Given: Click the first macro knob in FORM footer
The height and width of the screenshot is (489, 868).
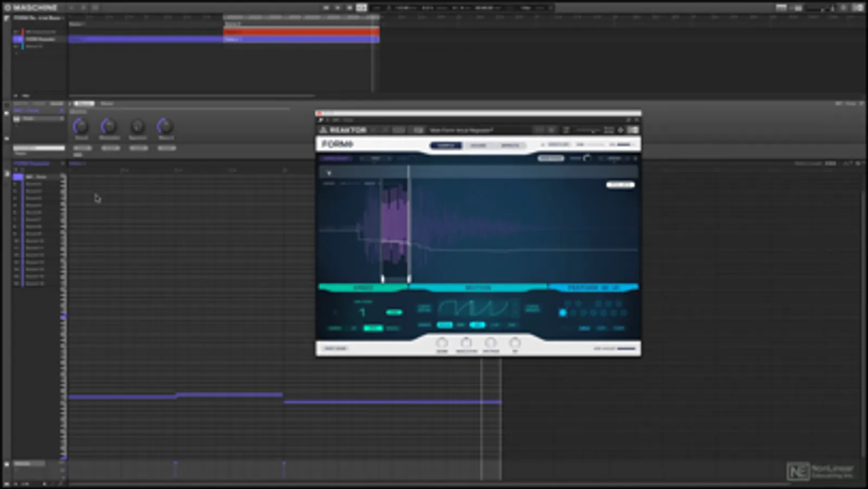Looking at the screenshot, I should [442, 343].
